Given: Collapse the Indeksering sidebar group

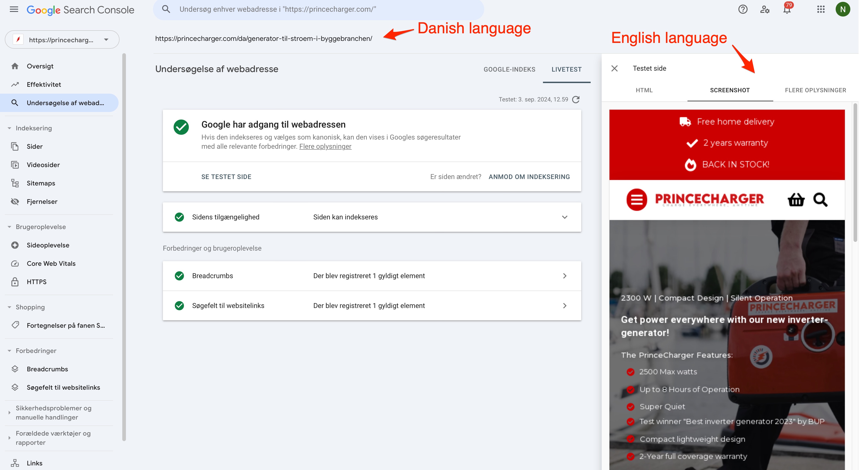Looking at the screenshot, I should point(9,128).
